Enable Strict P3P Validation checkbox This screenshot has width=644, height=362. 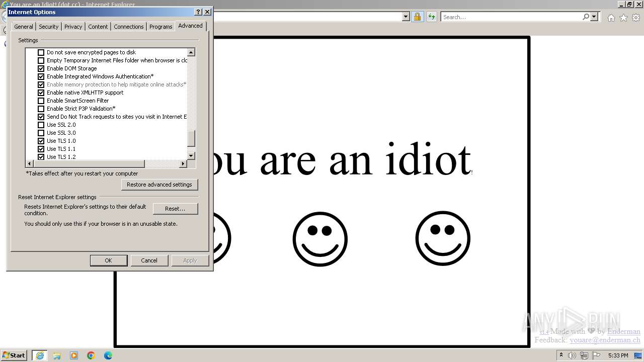coord(41,109)
